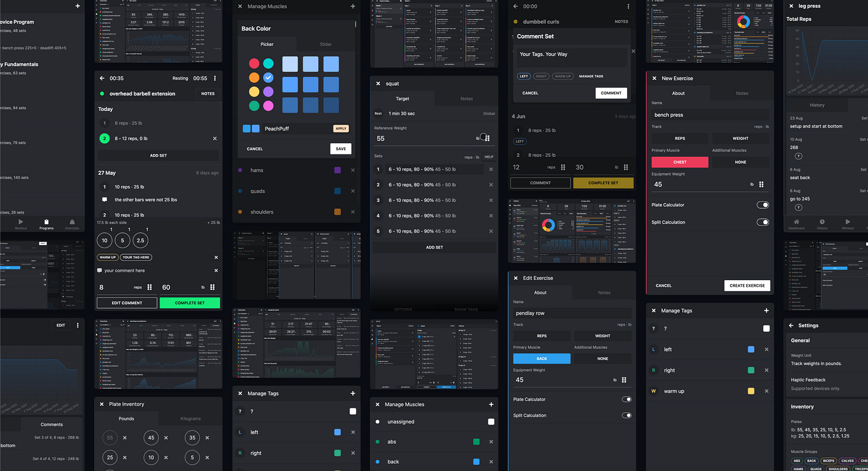868x471 pixels.
Task: Open Dashboard in the leg press navigation bar
Action: [x=796, y=224]
